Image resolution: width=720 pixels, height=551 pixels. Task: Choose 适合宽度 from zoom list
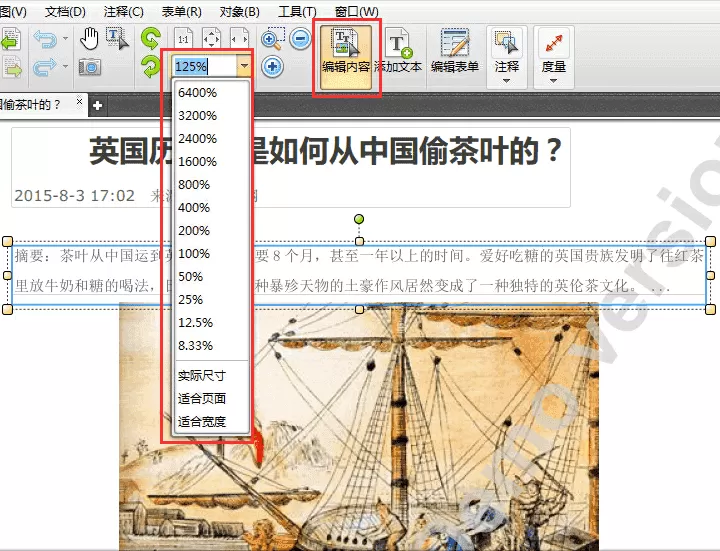point(211,422)
